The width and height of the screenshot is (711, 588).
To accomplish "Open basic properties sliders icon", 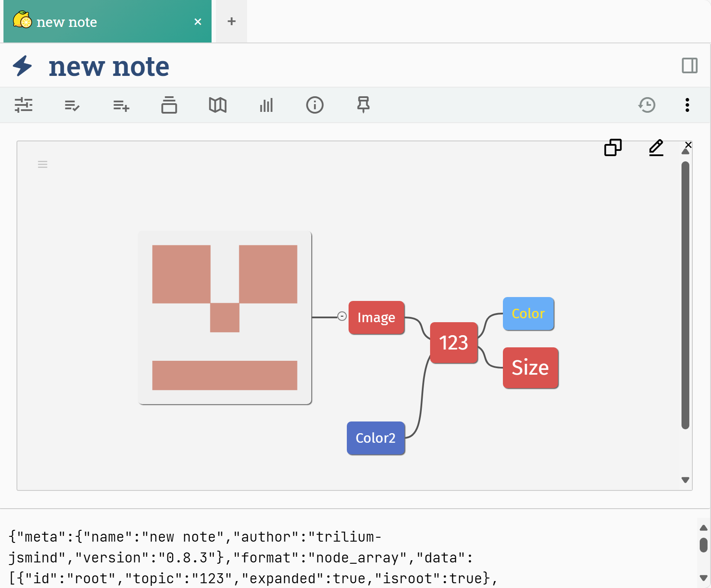I will (23, 105).
